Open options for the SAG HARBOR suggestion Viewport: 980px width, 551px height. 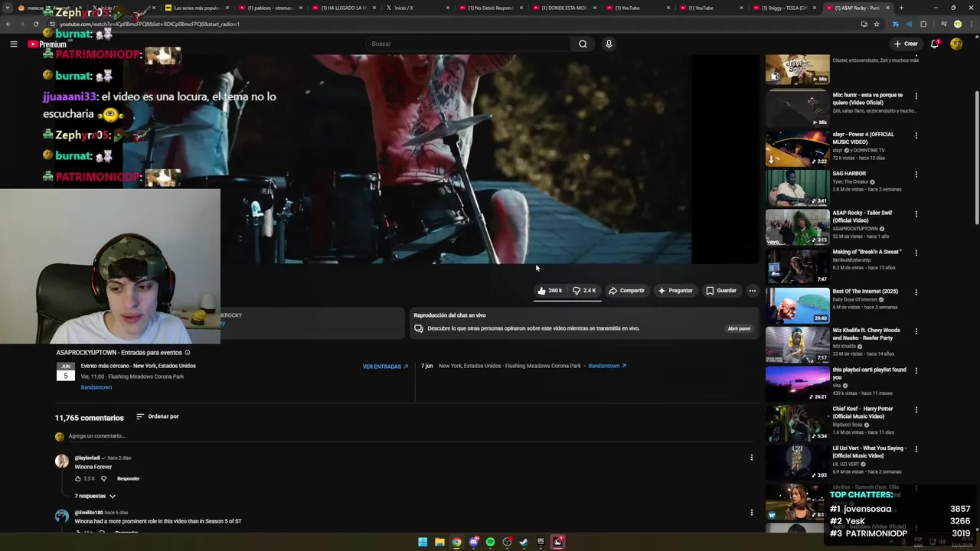point(916,174)
